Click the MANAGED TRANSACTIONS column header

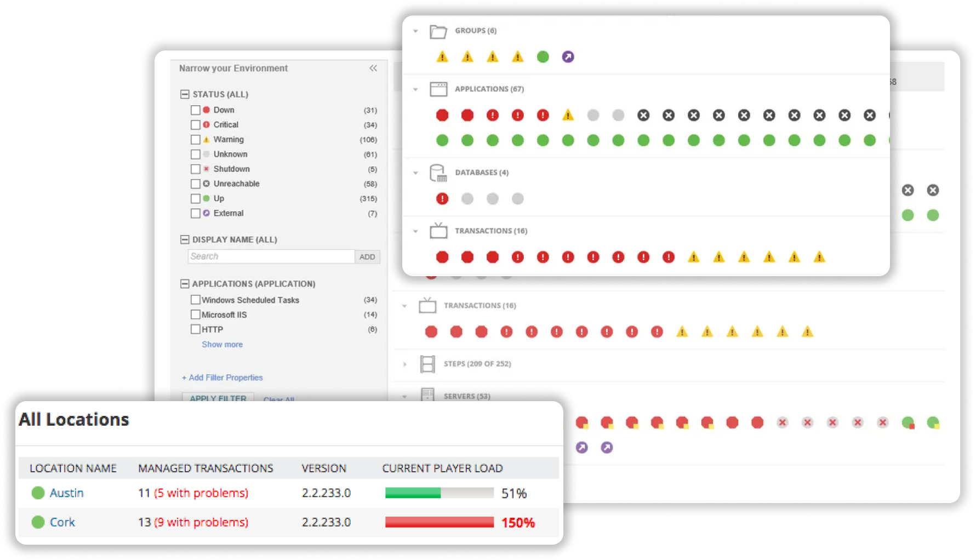click(206, 468)
